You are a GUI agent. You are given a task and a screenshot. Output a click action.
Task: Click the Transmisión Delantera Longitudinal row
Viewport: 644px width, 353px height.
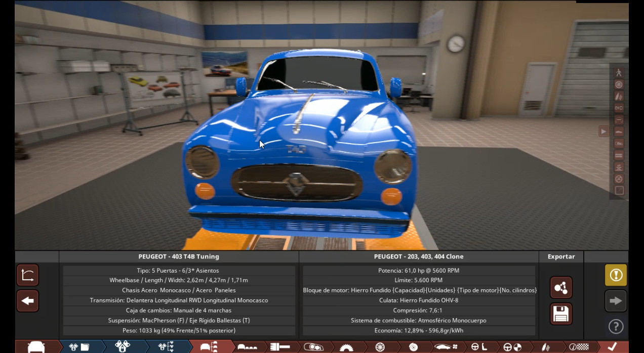[179, 300]
